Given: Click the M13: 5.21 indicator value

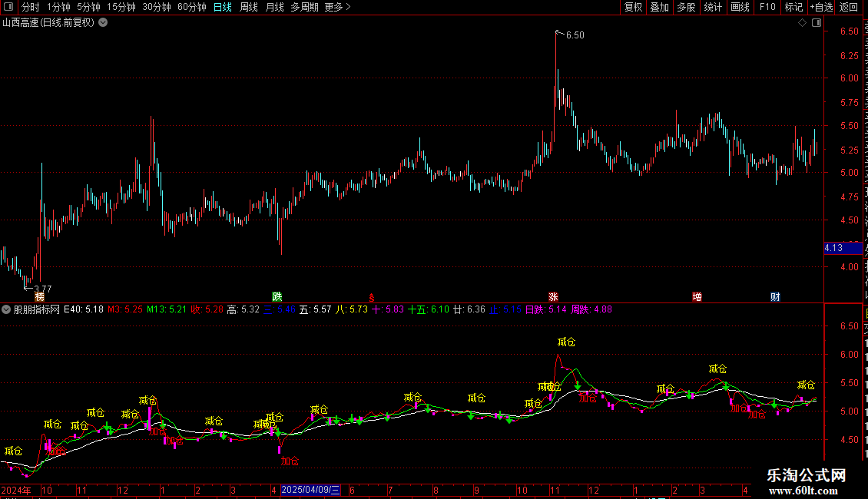Looking at the screenshot, I should pos(166,310).
